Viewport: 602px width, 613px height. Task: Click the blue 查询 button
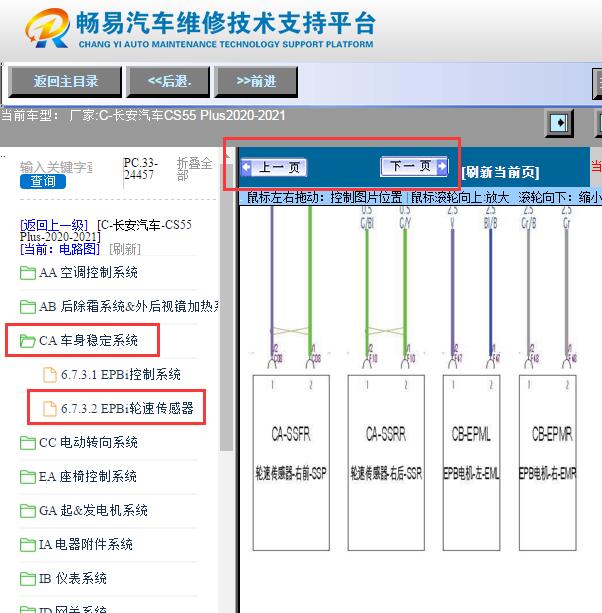pyautogui.click(x=43, y=181)
